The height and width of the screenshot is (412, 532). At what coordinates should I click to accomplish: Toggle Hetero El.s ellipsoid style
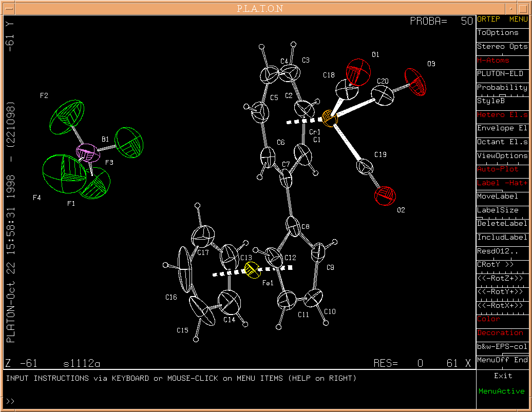click(502, 114)
